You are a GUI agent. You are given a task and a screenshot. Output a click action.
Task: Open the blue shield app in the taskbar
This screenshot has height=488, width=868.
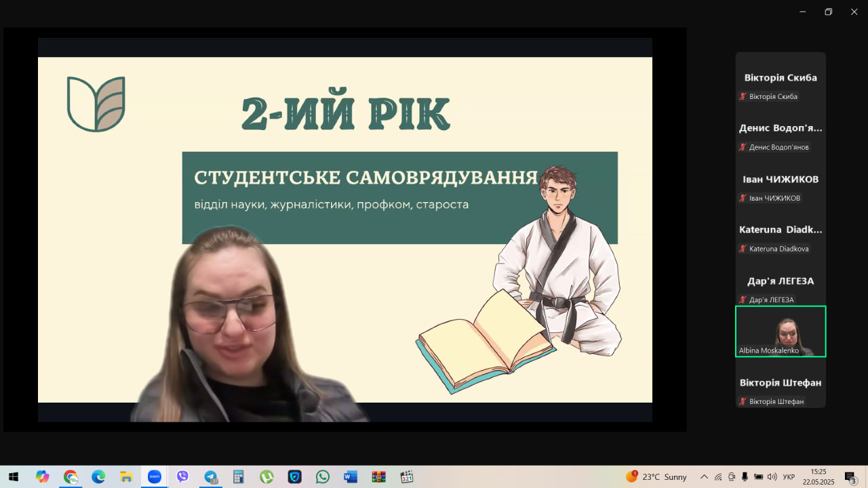[x=294, y=476]
